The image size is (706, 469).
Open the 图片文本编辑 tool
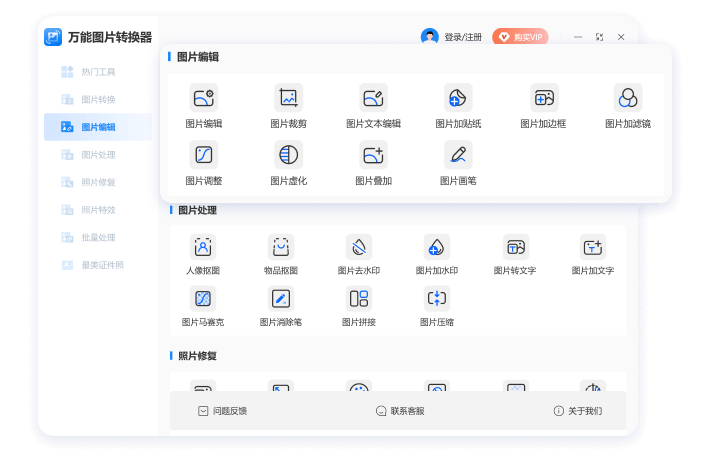tap(373, 98)
